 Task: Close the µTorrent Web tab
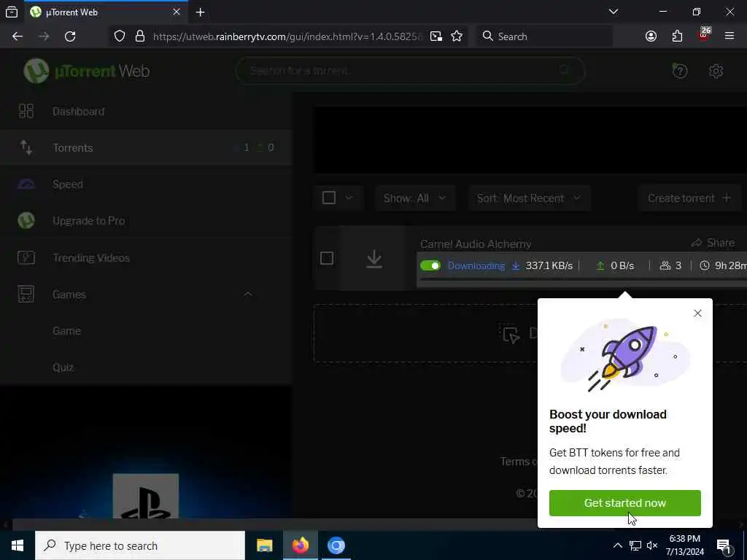[x=177, y=12]
